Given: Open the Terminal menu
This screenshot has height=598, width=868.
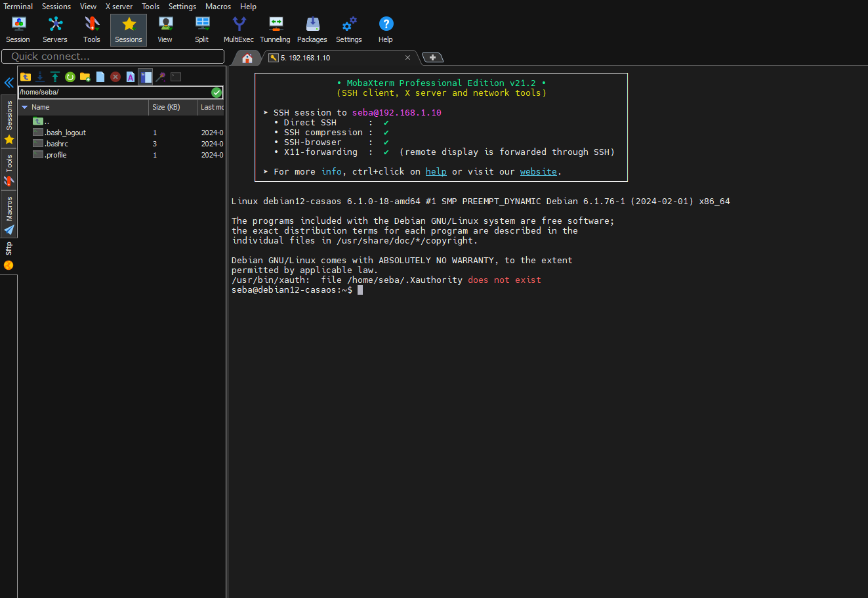Looking at the screenshot, I should (x=18, y=7).
